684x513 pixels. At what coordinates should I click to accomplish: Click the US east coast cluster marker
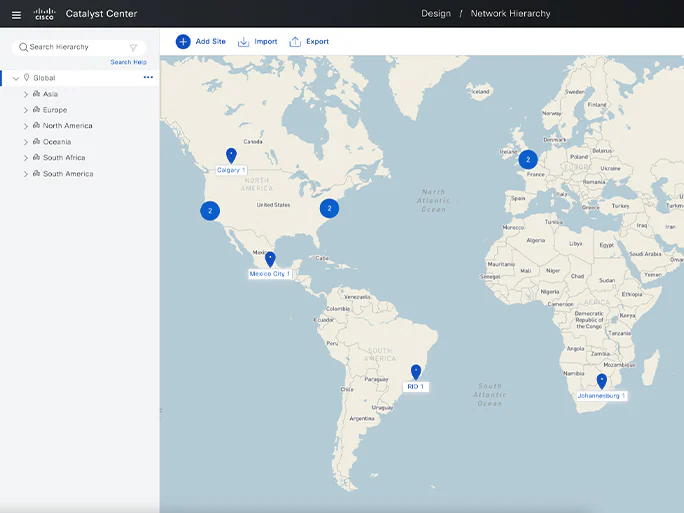pos(329,208)
